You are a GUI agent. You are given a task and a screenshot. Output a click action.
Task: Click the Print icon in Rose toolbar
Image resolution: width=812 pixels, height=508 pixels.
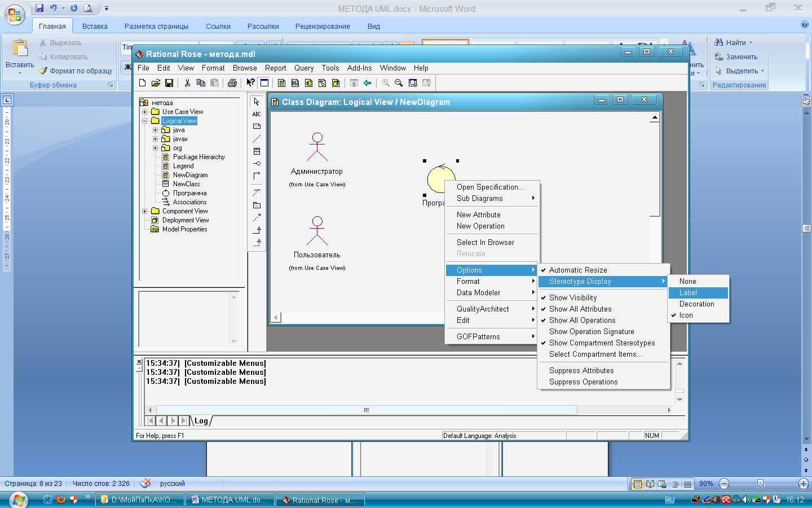232,83
